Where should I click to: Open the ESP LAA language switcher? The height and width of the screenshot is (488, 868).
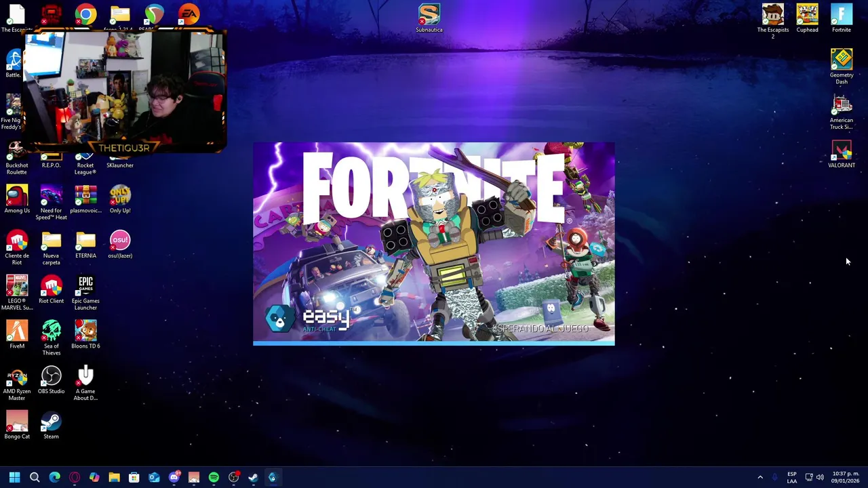click(792, 477)
